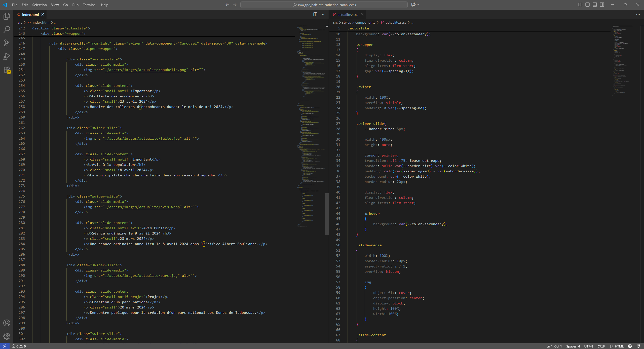This screenshot has height=349, width=644.
Task: Toggle the bottom panel visibility
Action: click(595, 5)
